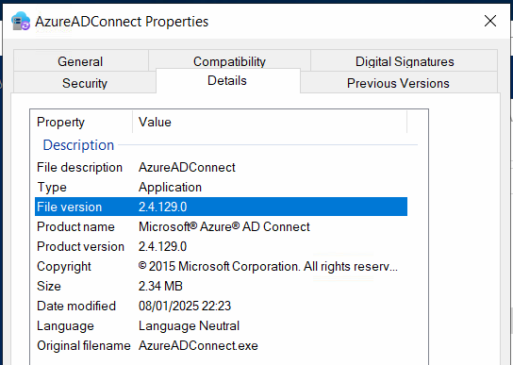Select the Product version 2.4.129.0 row

click(x=221, y=246)
